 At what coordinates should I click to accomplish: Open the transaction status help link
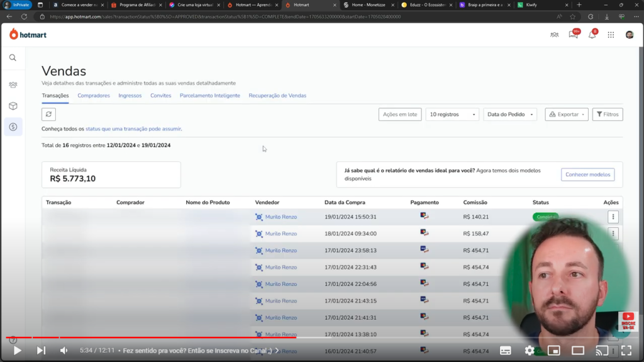pos(133,129)
